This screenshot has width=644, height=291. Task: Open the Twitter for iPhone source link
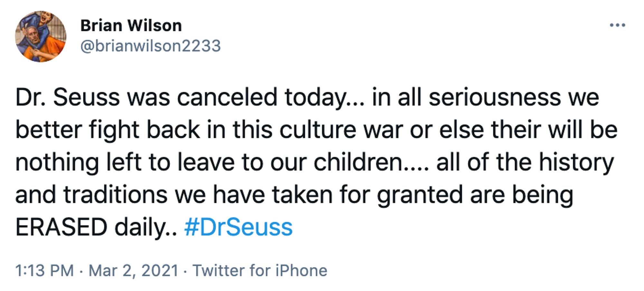coord(260,270)
